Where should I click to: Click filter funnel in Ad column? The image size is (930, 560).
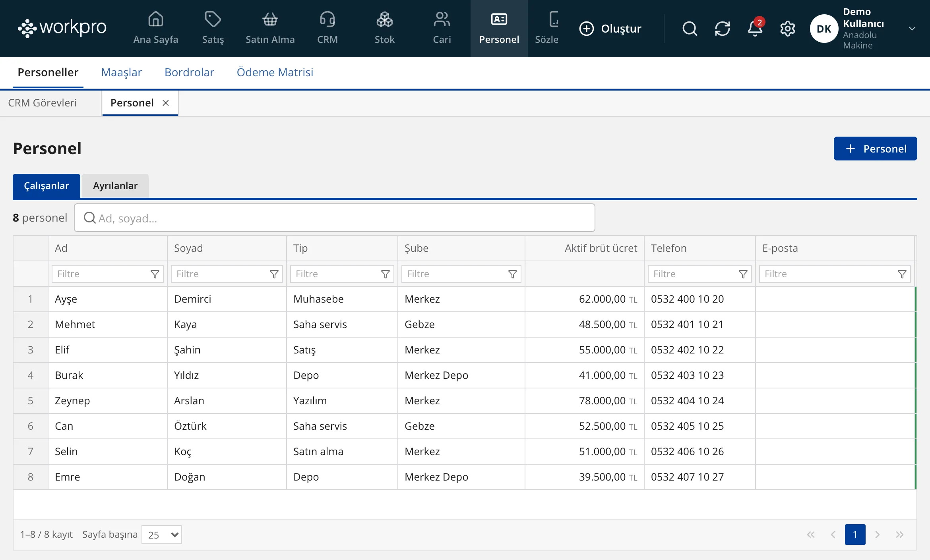coord(155,274)
